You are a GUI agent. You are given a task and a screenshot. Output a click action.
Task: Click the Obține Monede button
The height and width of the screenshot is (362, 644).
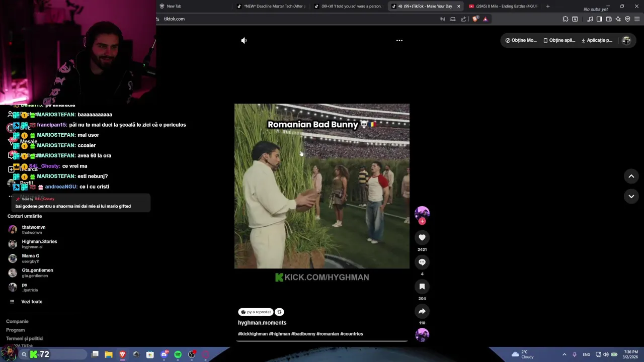[521, 40]
